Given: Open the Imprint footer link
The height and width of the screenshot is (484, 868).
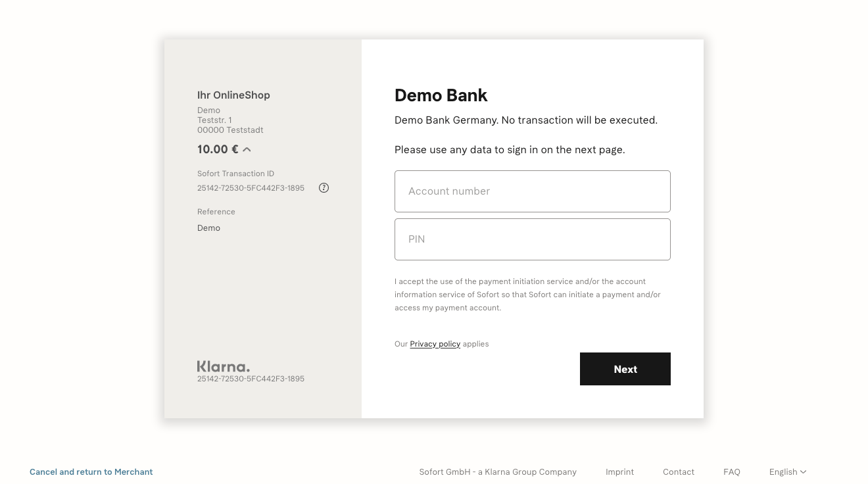Looking at the screenshot, I should point(619,472).
